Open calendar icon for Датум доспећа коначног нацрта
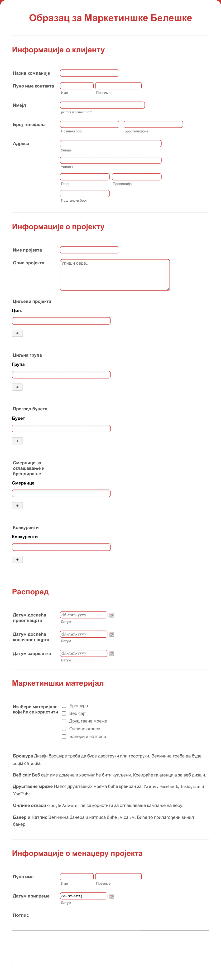This screenshot has height=980, width=221. tap(112, 634)
